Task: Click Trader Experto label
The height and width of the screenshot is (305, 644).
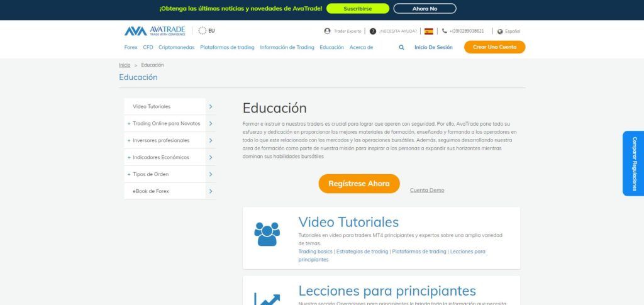Action: coord(347,31)
